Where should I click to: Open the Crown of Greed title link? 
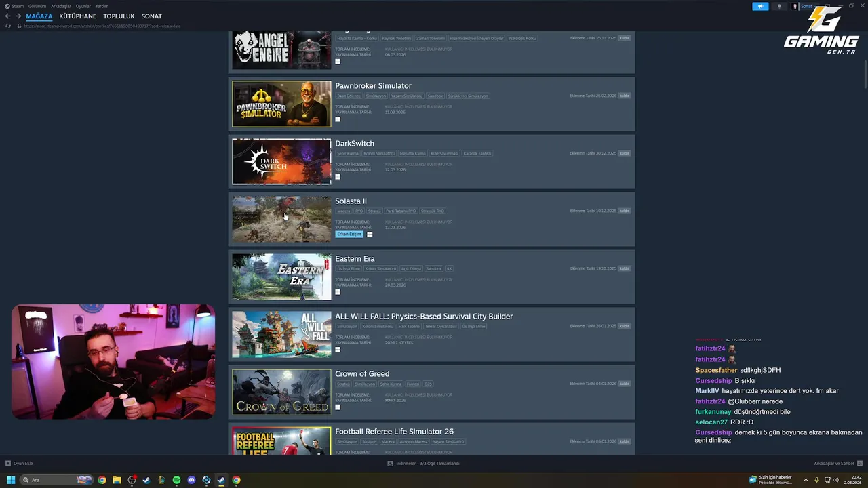point(362,374)
